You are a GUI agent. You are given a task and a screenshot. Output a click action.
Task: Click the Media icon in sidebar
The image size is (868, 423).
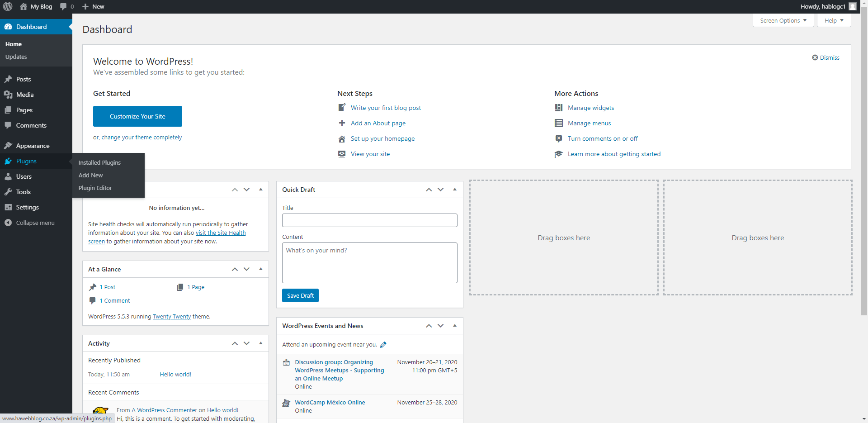click(x=8, y=95)
